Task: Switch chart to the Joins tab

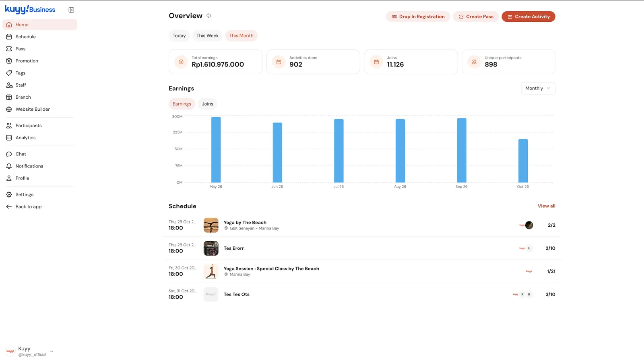Action: click(x=208, y=104)
